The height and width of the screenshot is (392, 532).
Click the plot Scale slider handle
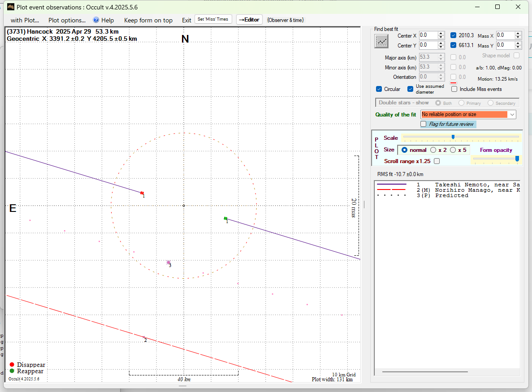pyautogui.click(x=453, y=137)
